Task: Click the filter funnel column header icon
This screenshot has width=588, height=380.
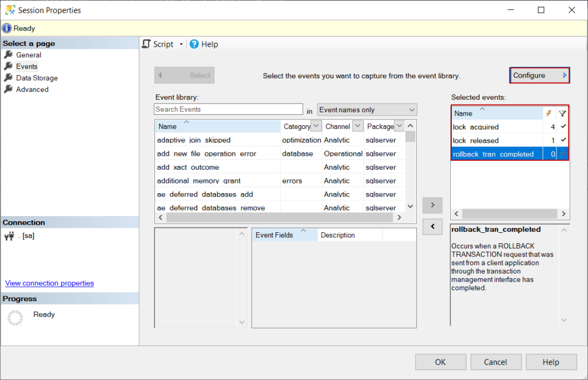Action: pyautogui.click(x=563, y=113)
